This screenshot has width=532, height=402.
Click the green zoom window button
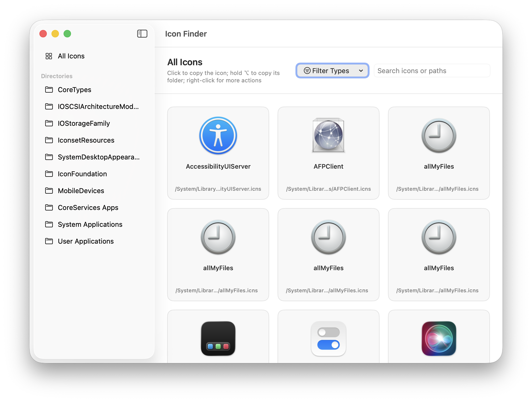[x=67, y=34]
